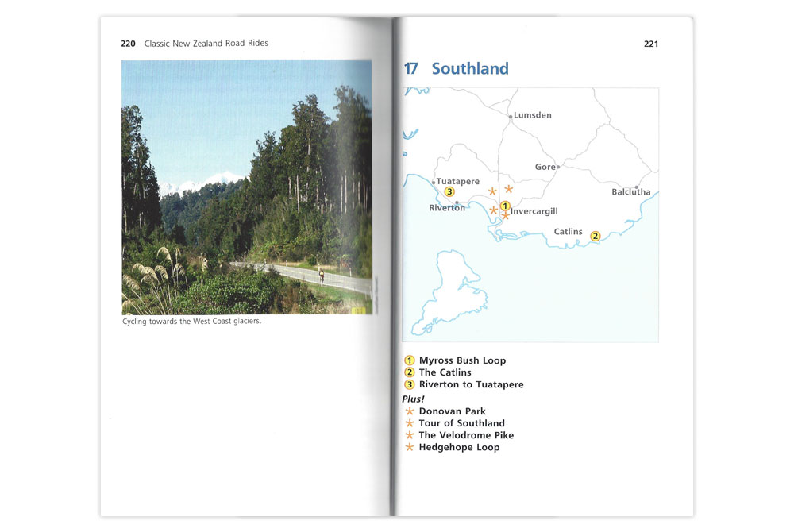Click the orange star beside Donovan Park

(x=410, y=411)
